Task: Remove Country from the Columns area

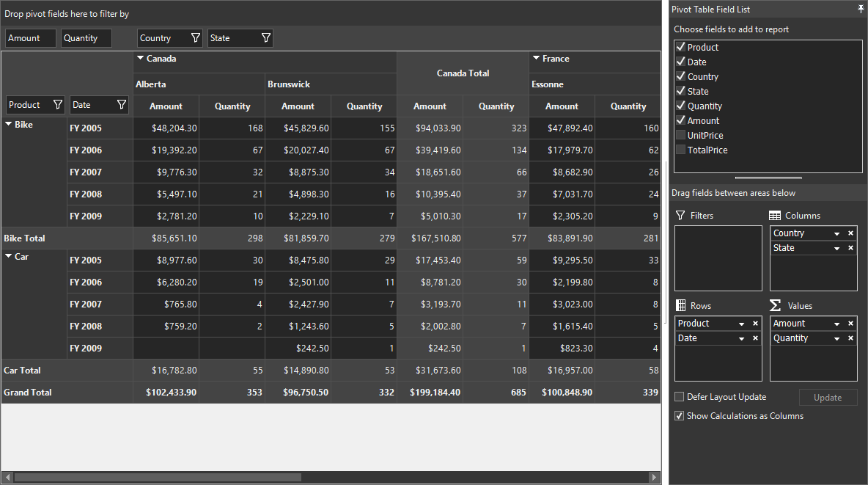Action: coord(851,233)
